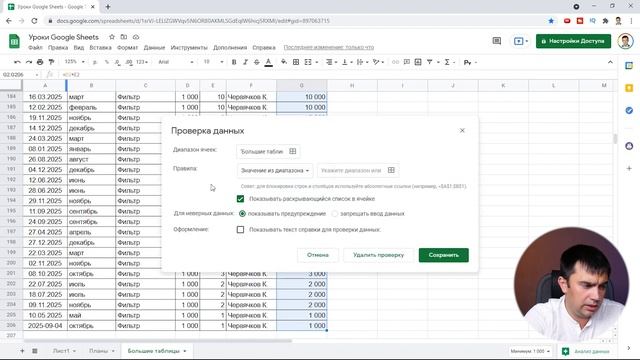The image size is (640, 360).
Task: Open Calendar in the side panel
Action: pos(629,65)
